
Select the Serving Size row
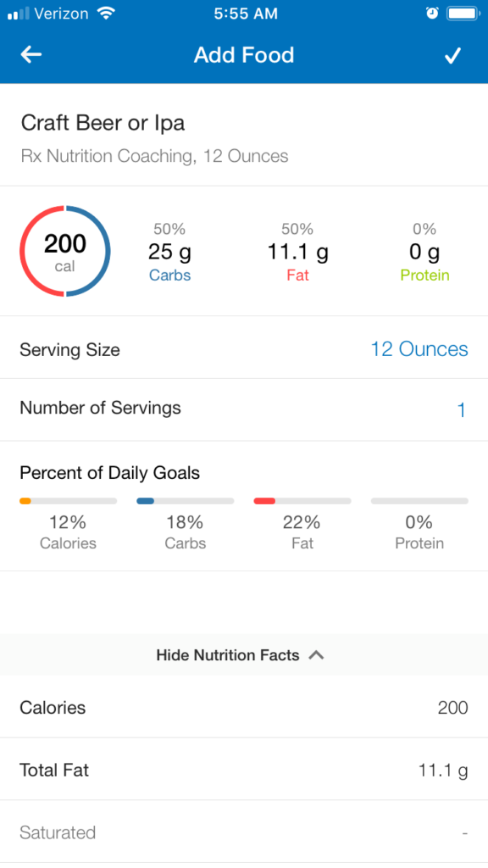[x=244, y=348]
